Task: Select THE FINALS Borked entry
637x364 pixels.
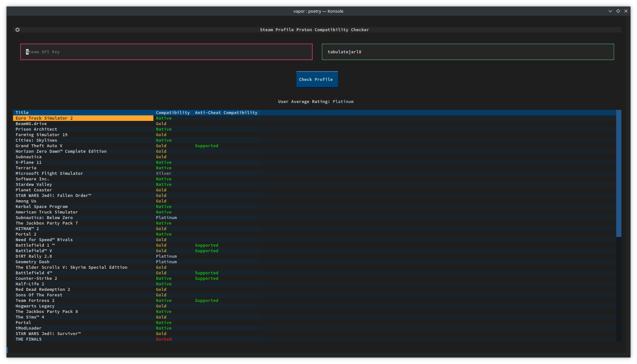Action: coord(84,339)
